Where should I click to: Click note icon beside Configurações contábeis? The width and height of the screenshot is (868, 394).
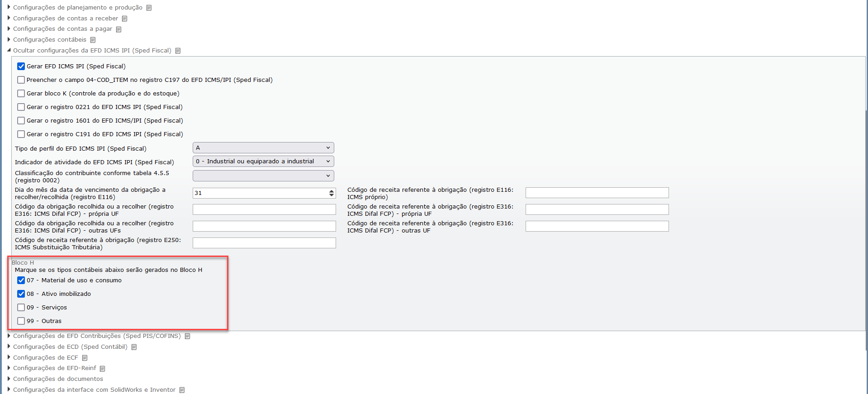(x=93, y=40)
